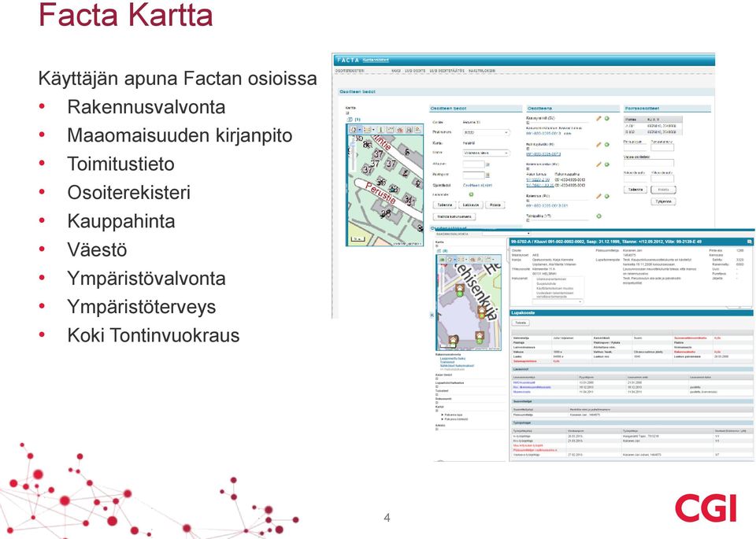Open the dropdown under Hakusanat list
The image size is (756, 539).
tap(558, 302)
